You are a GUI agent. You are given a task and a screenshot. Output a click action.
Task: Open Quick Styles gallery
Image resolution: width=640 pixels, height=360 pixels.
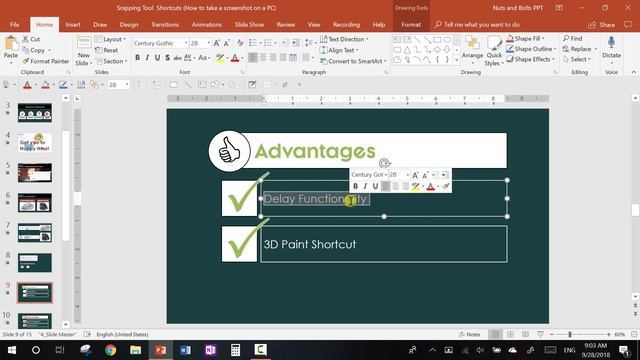[x=494, y=50]
